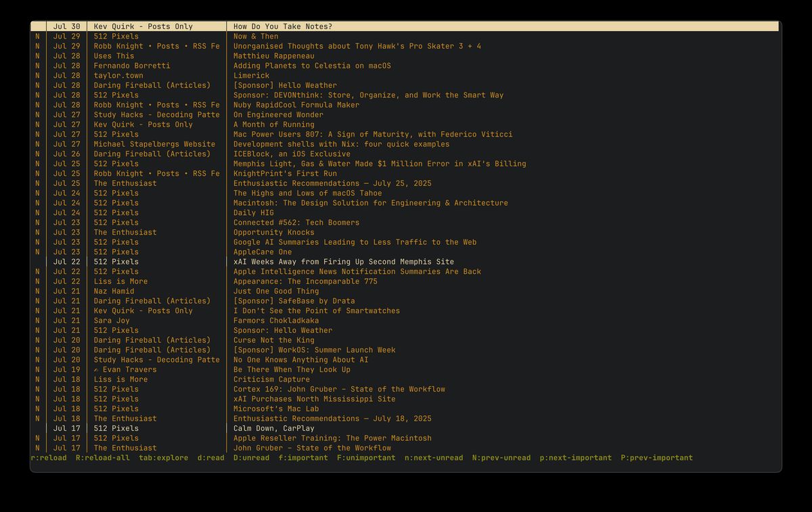Click the 'P:prev-important' shortcut hint
This screenshot has height=512, width=812.
tap(657, 458)
